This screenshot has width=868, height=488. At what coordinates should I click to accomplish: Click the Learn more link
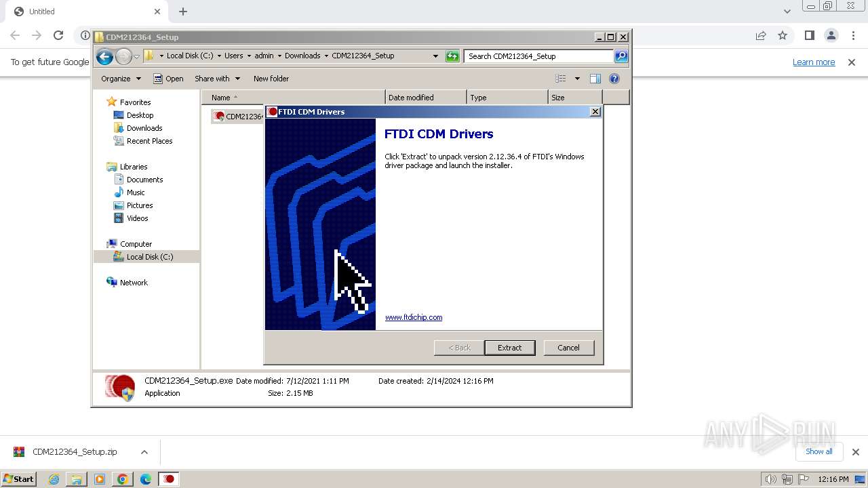tap(814, 62)
